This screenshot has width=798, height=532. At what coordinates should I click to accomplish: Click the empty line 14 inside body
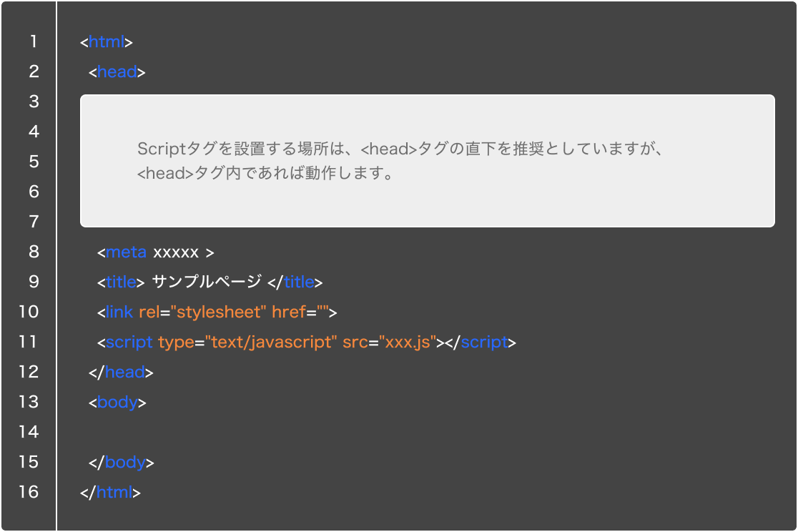(x=286, y=432)
